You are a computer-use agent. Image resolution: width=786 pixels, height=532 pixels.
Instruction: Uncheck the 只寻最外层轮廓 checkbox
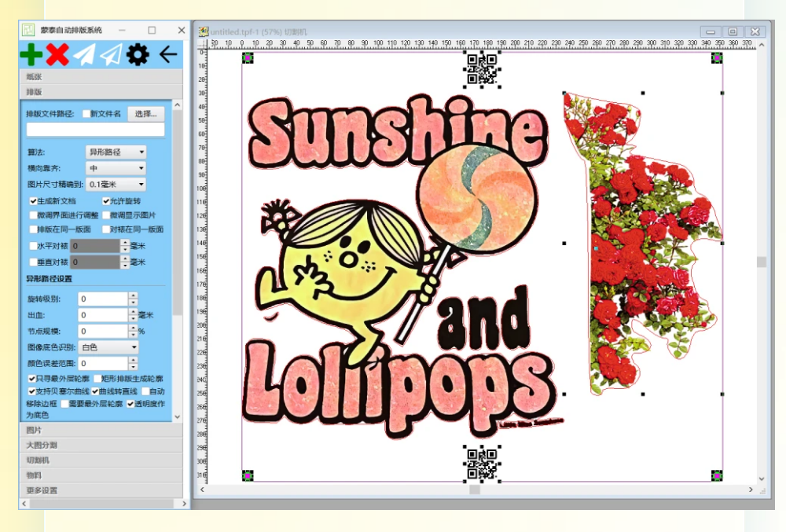click(31, 379)
